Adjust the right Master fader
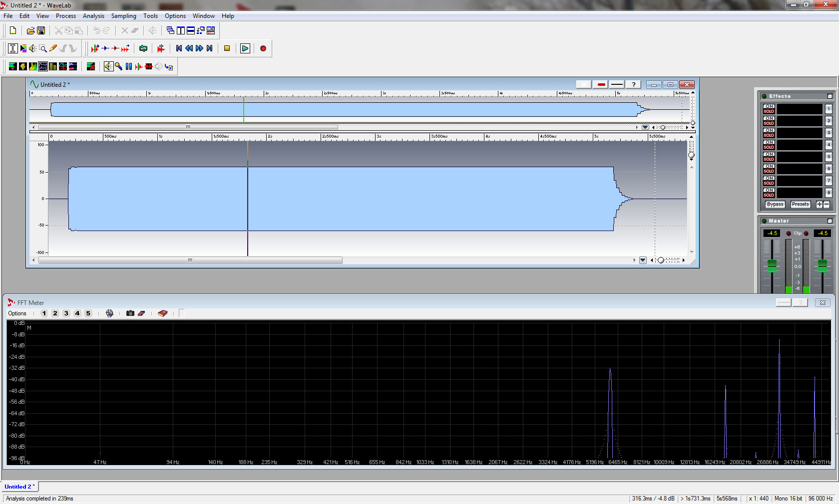 tap(822, 265)
